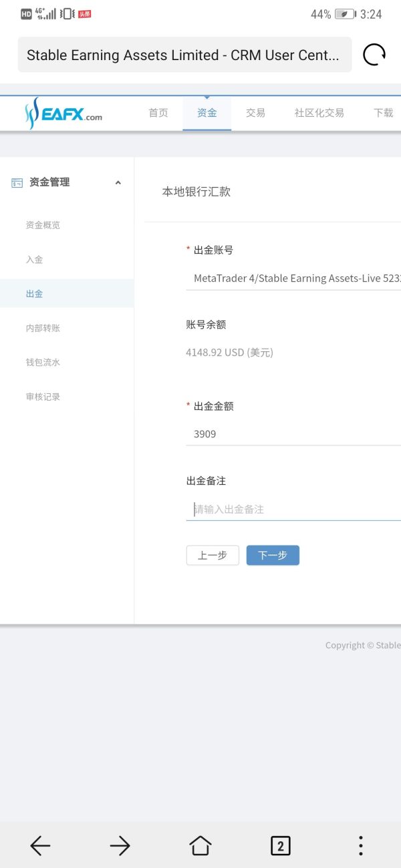
Task: Tap the browser forward arrow
Action: pyautogui.click(x=120, y=846)
